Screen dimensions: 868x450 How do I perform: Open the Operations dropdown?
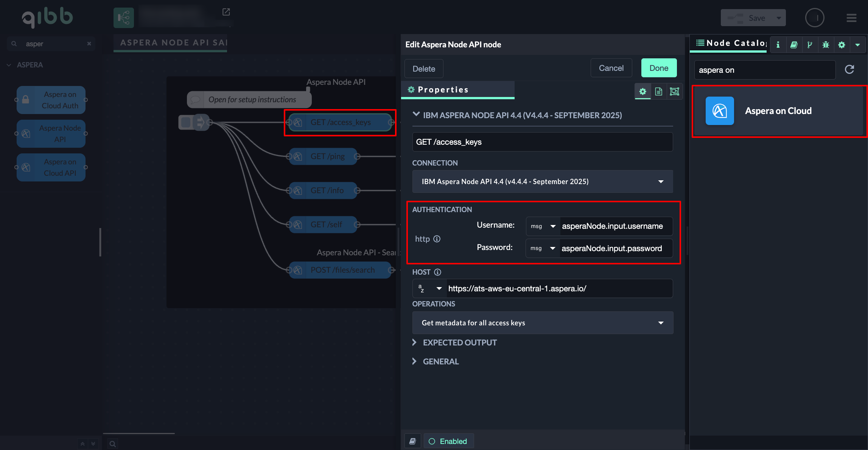[542, 323]
